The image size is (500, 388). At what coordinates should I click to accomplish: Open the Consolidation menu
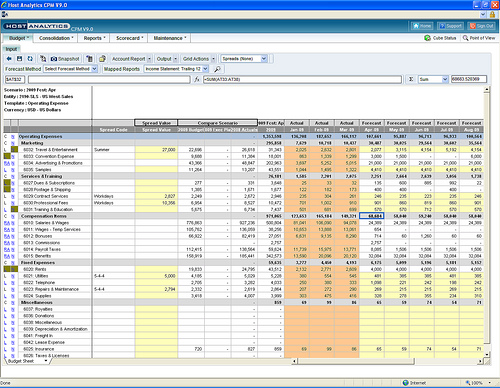pos(56,38)
